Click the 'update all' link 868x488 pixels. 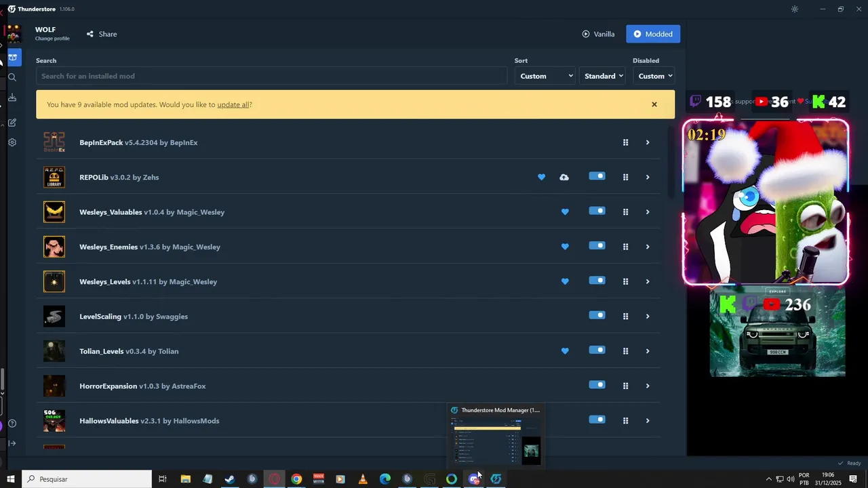[x=233, y=105]
